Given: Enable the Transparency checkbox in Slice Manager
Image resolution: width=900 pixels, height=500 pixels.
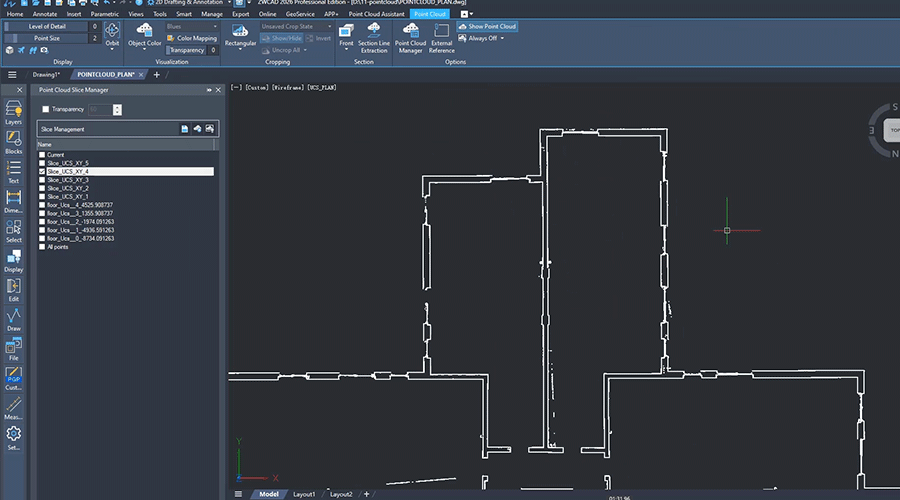Looking at the screenshot, I should pos(45,109).
